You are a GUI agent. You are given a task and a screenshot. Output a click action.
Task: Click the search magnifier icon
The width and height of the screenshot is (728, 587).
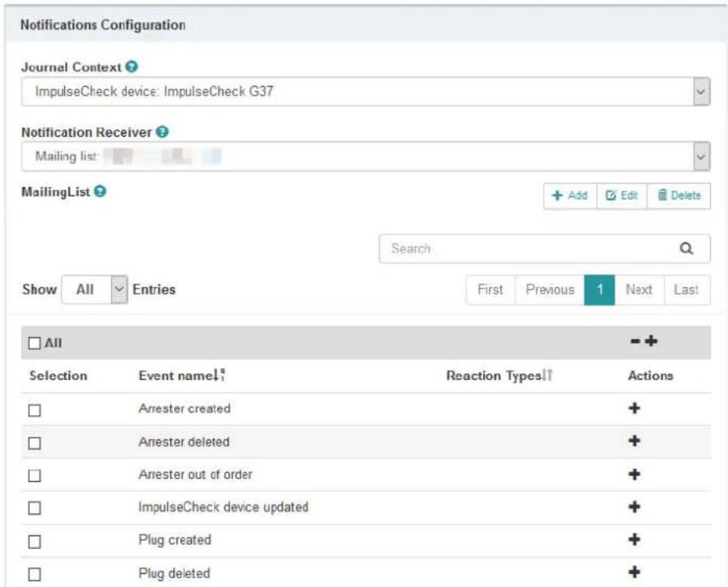[x=687, y=249]
